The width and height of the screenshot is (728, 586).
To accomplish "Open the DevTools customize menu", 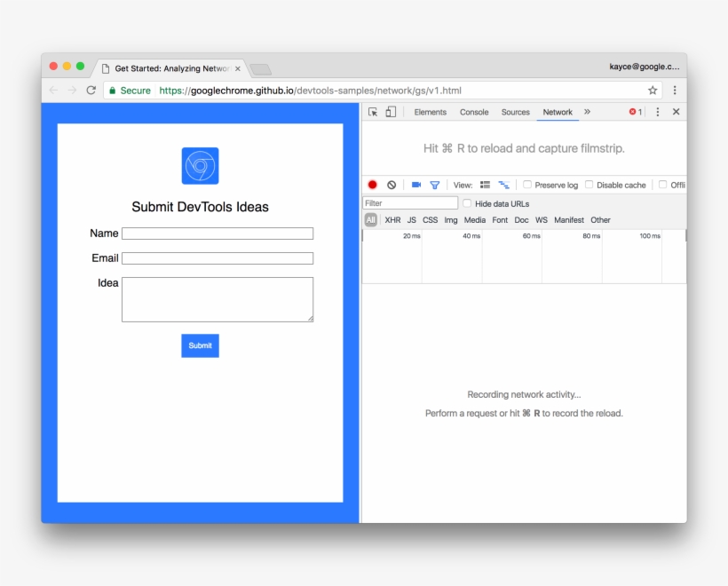I will (659, 111).
